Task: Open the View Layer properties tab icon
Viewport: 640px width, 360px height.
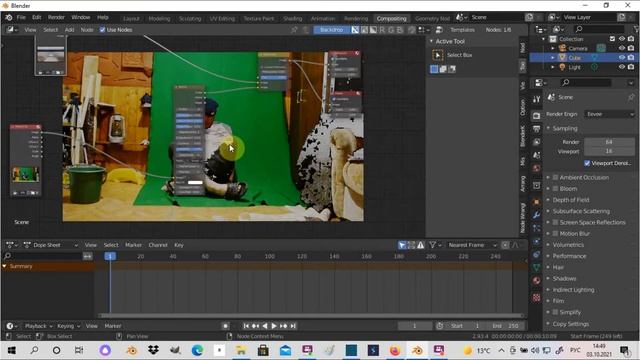Action: tap(536, 142)
